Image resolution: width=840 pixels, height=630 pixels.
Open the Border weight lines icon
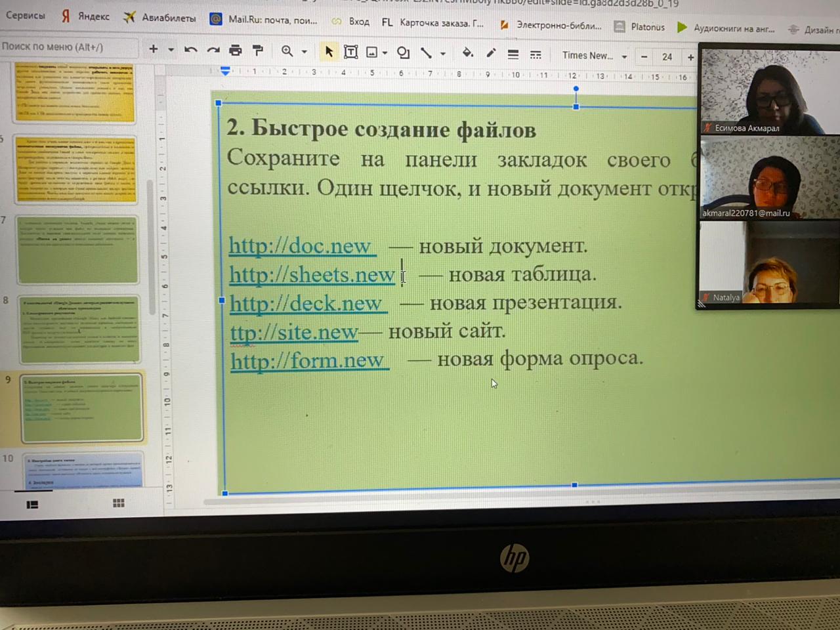click(x=513, y=54)
